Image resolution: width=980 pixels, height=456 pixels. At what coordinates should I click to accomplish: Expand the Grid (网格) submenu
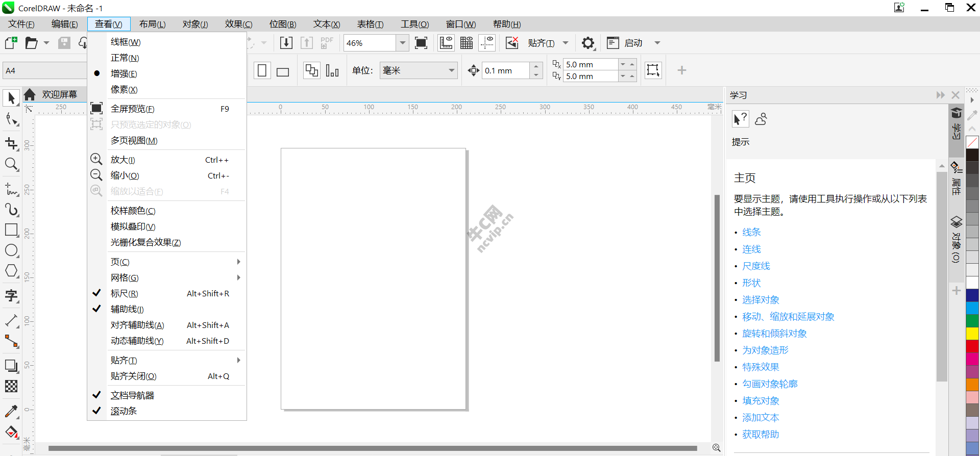tap(167, 277)
